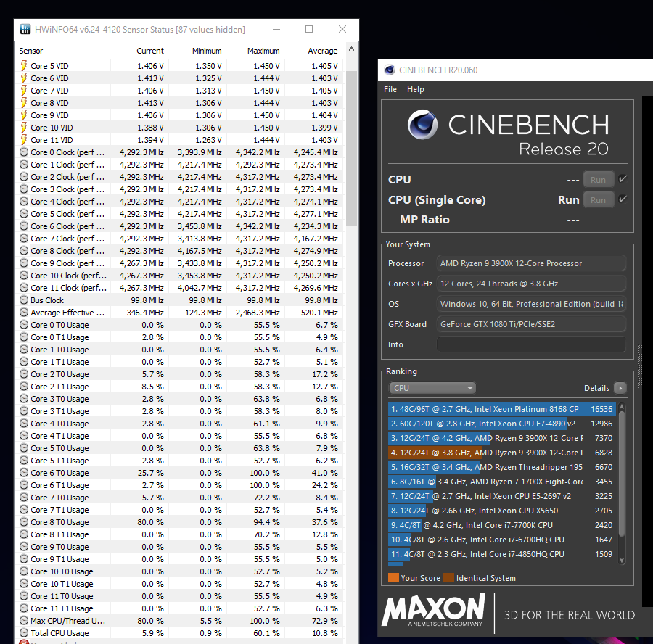Click the Sensor column header
This screenshot has width=653, height=644.
[x=63, y=51]
